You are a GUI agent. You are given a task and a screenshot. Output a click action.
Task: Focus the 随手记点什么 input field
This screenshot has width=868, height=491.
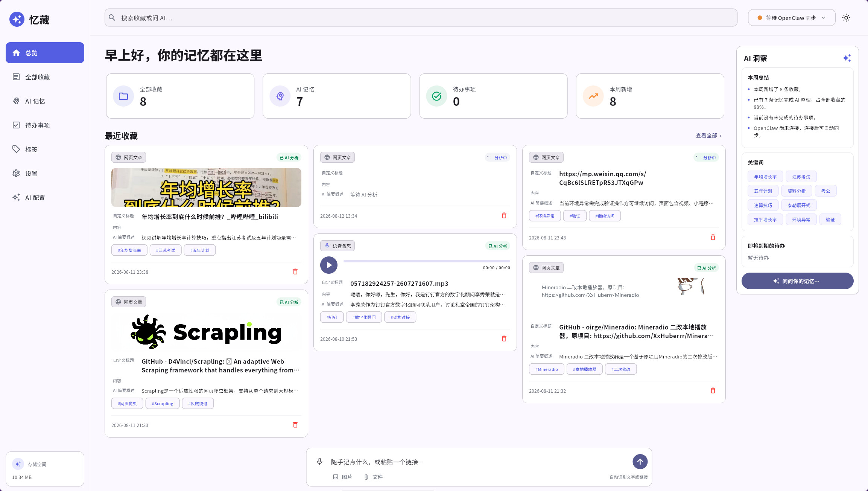pyautogui.click(x=478, y=462)
